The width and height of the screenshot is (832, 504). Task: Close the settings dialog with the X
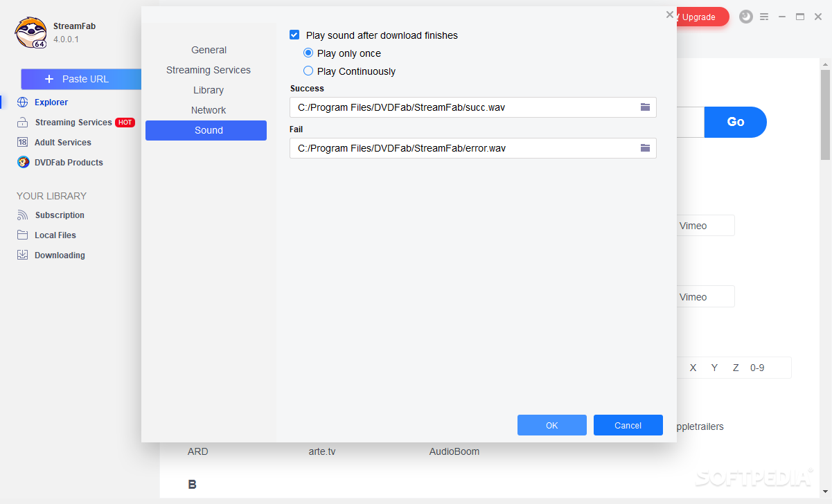pos(670,15)
